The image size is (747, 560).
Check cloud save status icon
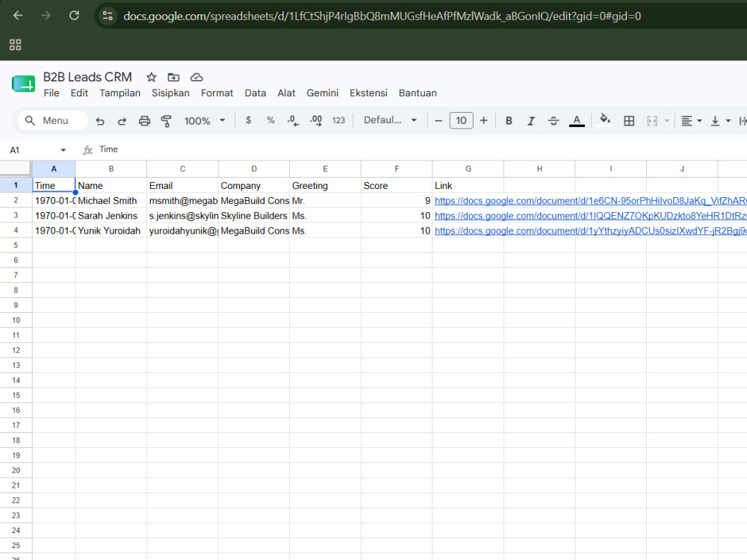click(196, 77)
